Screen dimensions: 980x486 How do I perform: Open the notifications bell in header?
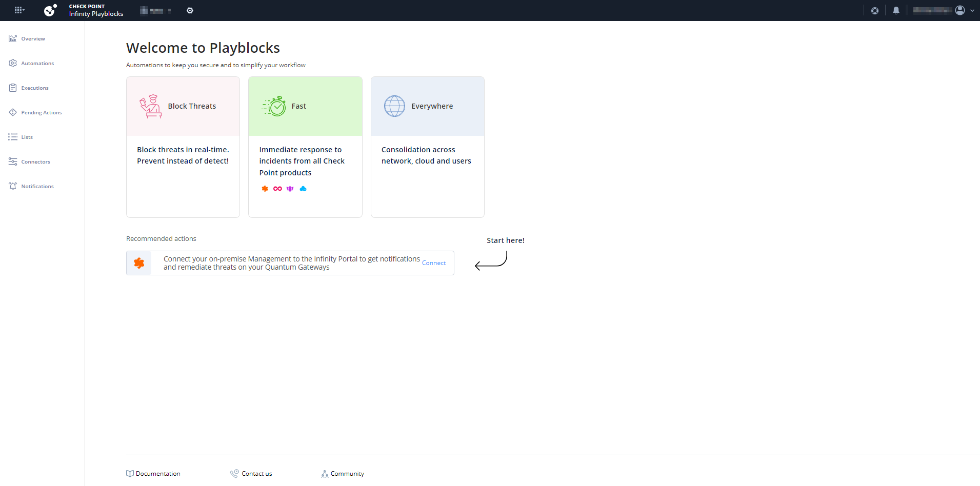tap(896, 10)
